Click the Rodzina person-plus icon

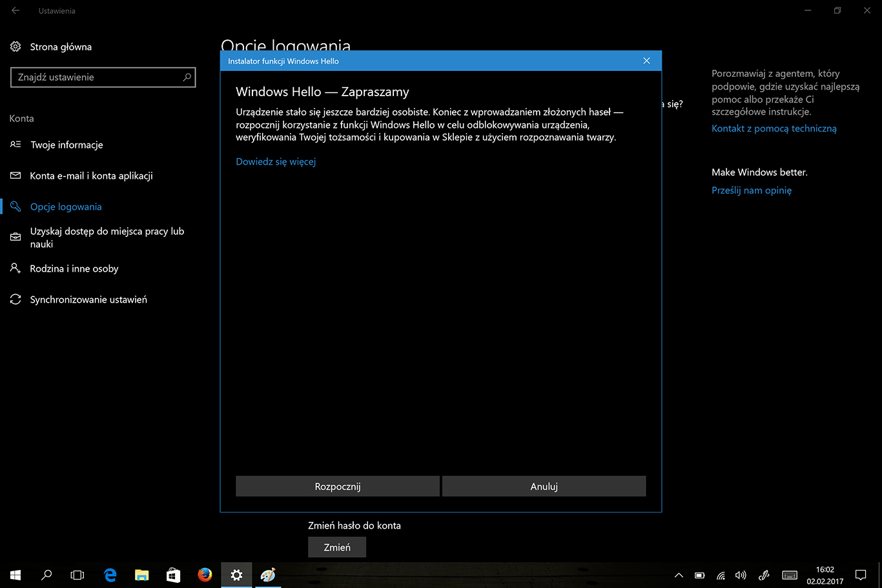(x=15, y=268)
